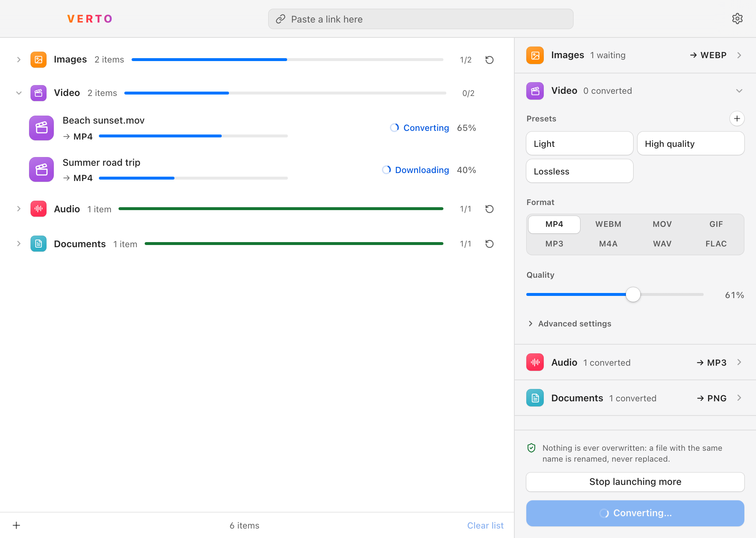The height and width of the screenshot is (538, 756).
Task: Click the 1/2 Images progress count
Action: click(466, 60)
